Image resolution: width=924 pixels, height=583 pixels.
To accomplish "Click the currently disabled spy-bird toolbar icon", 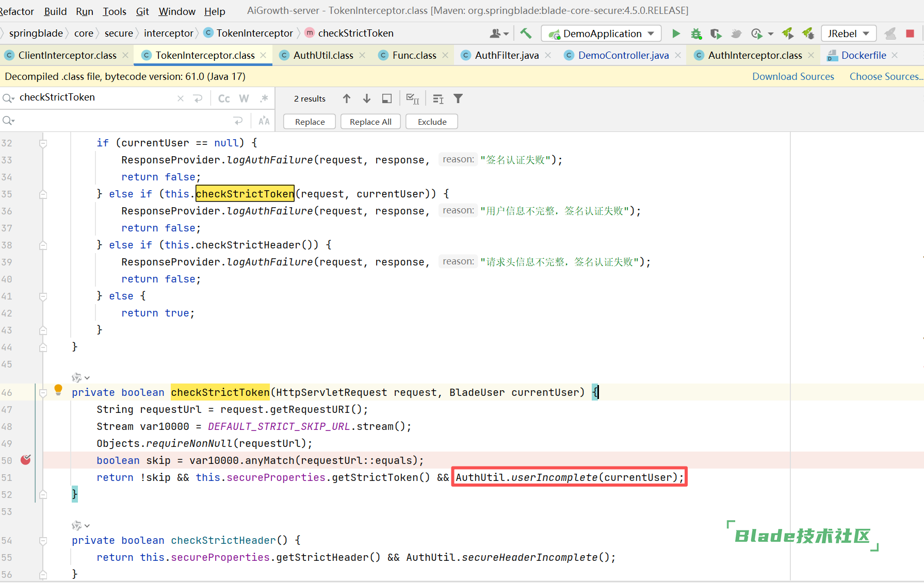I will click(x=736, y=34).
